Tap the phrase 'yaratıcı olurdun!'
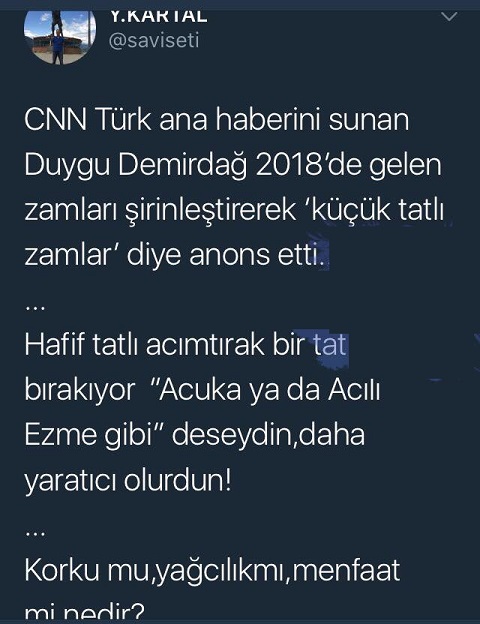480x624 pixels. click(128, 481)
